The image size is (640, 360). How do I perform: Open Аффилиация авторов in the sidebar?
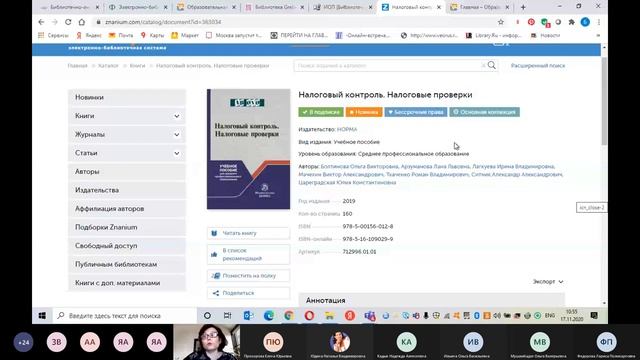pyautogui.click(x=127, y=209)
